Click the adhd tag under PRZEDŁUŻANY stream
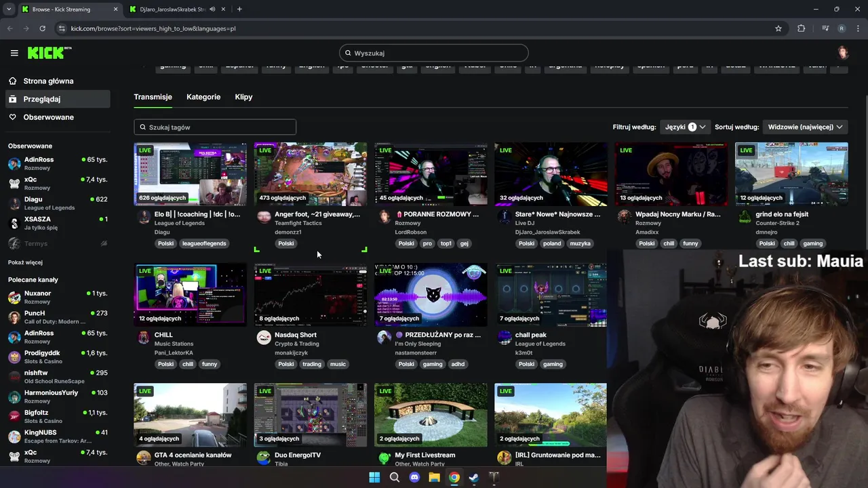The image size is (868, 488). (x=458, y=364)
